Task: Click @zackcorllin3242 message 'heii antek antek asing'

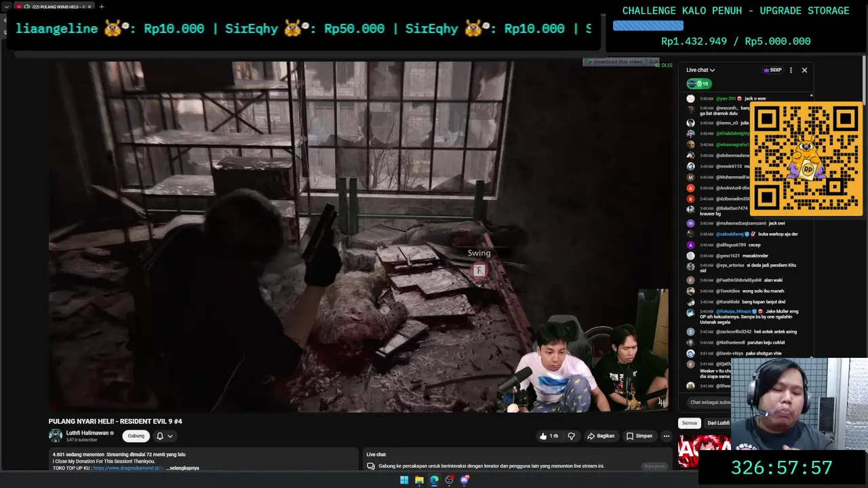Action: [x=776, y=331]
